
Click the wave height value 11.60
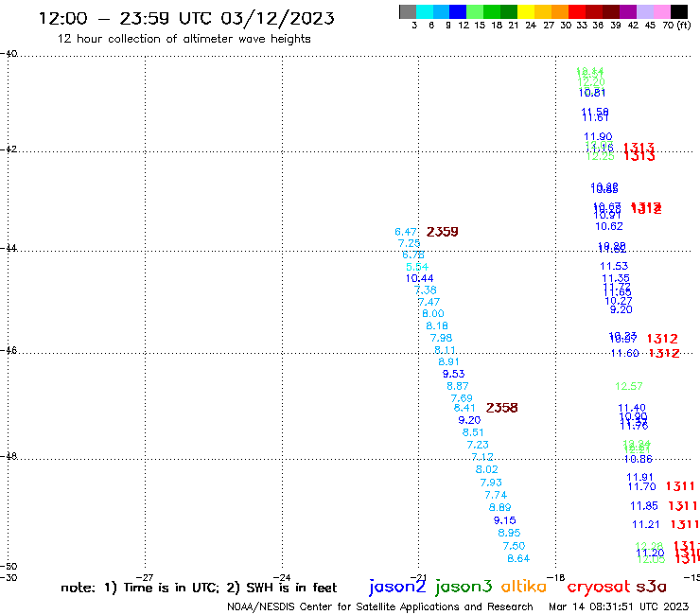click(x=625, y=353)
